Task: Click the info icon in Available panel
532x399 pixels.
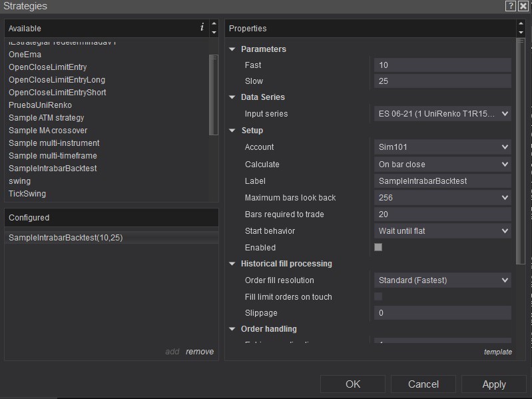Action: click(x=202, y=27)
